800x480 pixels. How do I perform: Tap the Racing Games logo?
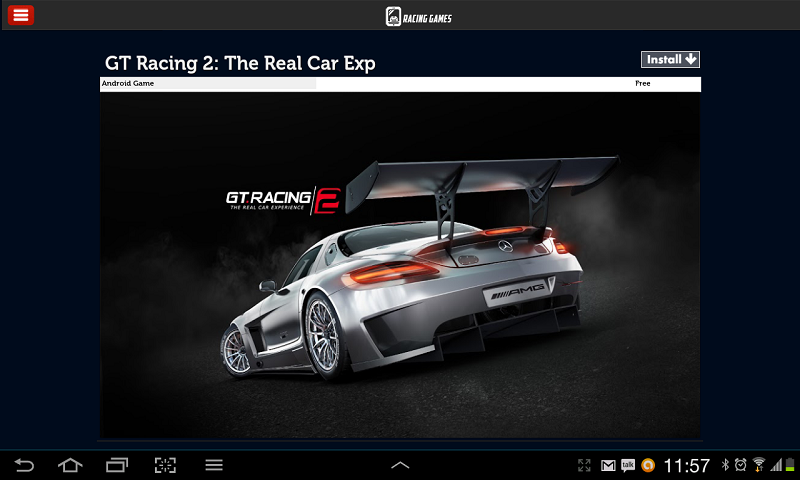coord(418,17)
